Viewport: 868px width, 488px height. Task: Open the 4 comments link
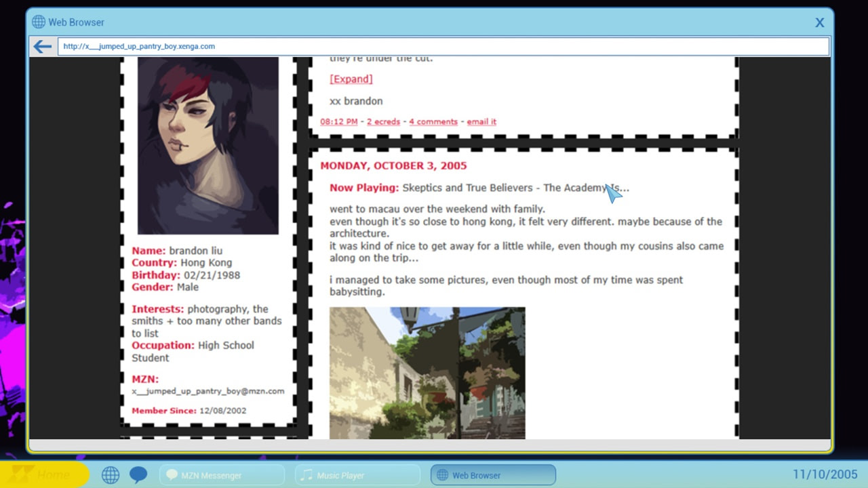coord(433,121)
